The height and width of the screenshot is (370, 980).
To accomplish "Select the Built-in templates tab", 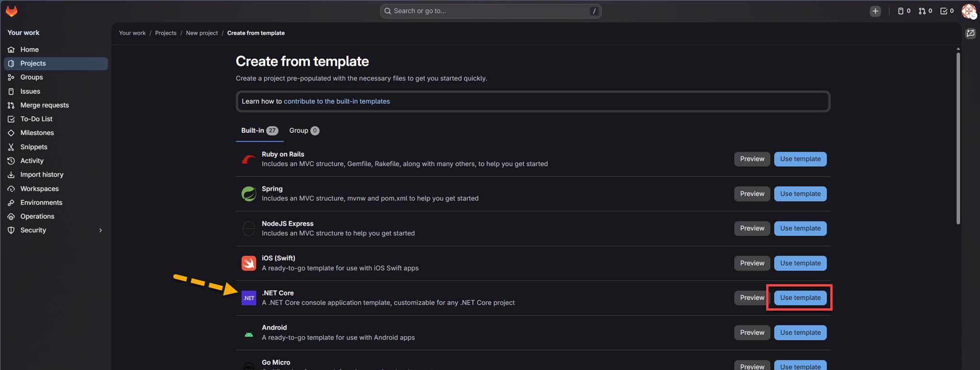I will tap(259, 131).
